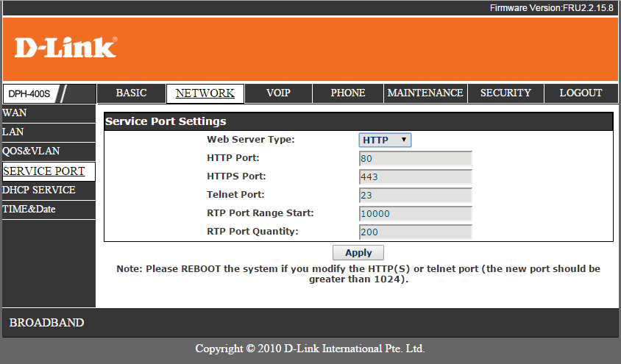
Task: Go to the VOIP tab
Action: point(278,93)
